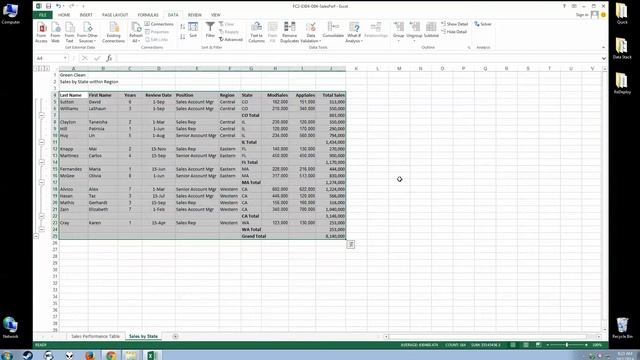Viewport: 640px width, 360px height.
Task: Open the FILE tab
Action: (x=42, y=15)
